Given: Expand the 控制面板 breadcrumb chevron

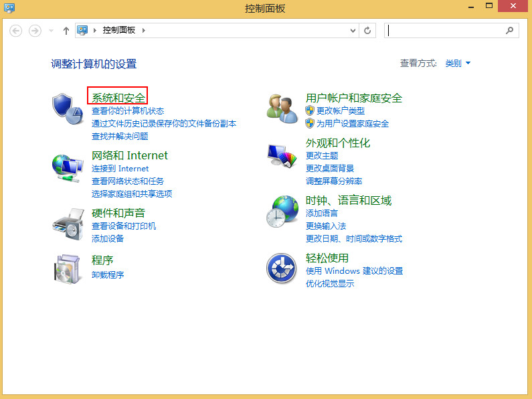Looking at the screenshot, I should (143, 31).
